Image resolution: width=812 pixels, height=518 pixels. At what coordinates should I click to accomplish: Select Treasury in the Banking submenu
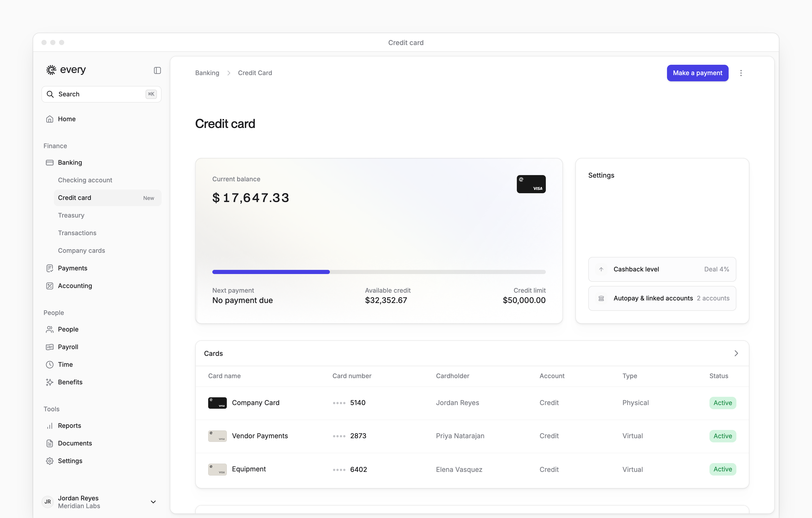coord(71,215)
